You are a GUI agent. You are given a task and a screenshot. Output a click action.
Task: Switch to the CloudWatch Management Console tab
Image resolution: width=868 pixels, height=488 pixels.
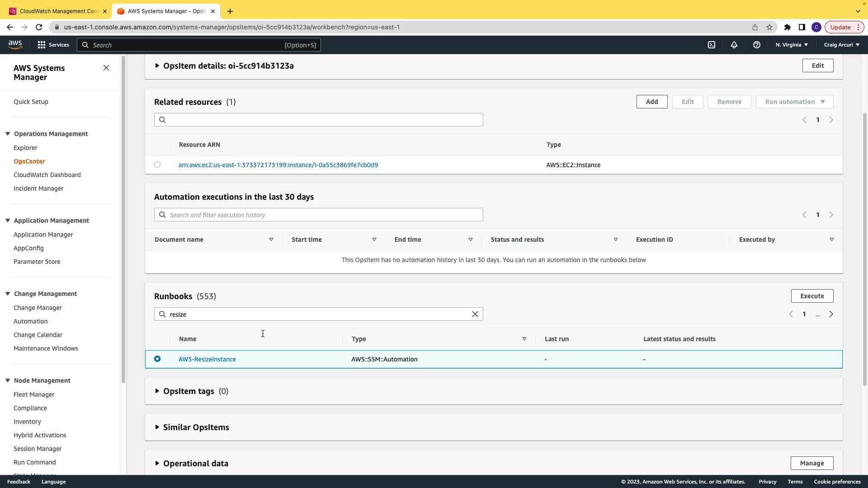point(59,11)
